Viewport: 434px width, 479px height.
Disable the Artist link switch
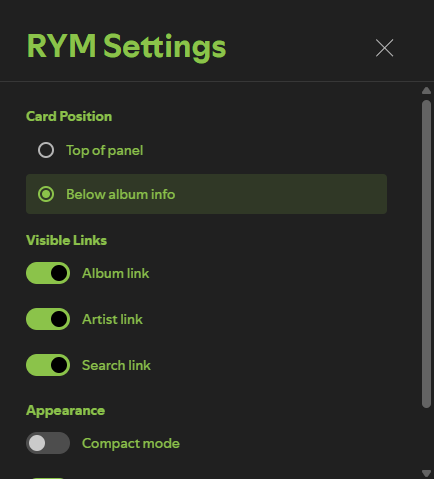click(x=48, y=319)
